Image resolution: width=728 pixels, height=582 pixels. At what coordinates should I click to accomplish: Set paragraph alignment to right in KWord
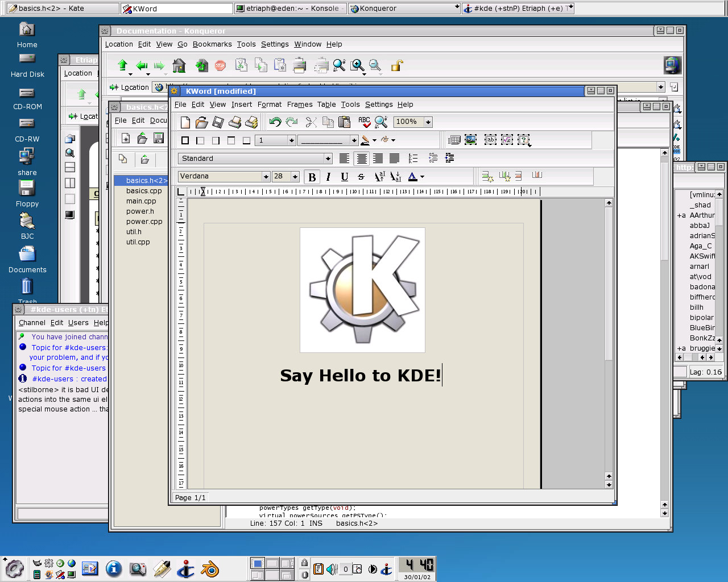(x=378, y=159)
